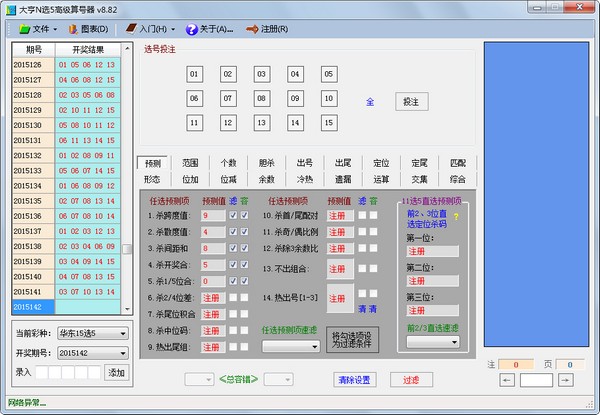Select highlighted row 2015142
600x415 pixels.
click(66, 307)
